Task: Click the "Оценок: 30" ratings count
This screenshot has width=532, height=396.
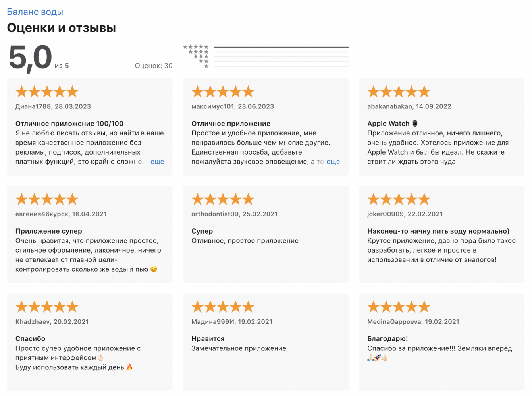Action: [x=154, y=66]
